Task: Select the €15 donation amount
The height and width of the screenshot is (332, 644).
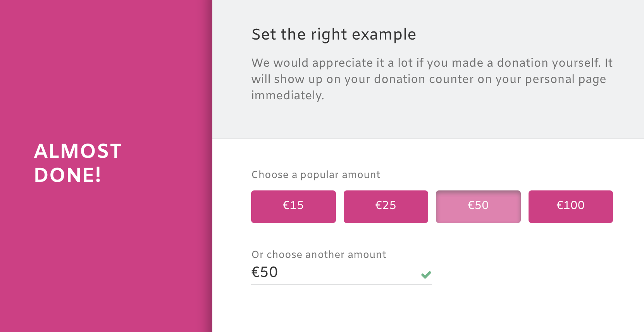Action: pyautogui.click(x=293, y=206)
